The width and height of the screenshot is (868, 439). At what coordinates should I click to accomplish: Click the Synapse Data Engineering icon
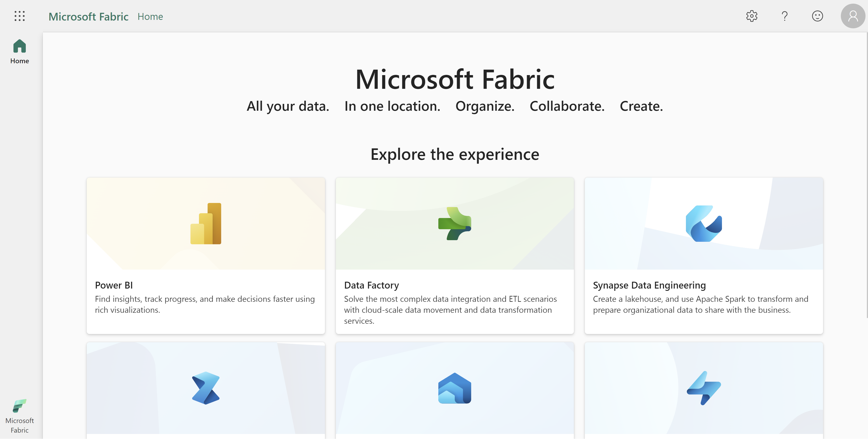pos(703,223)
